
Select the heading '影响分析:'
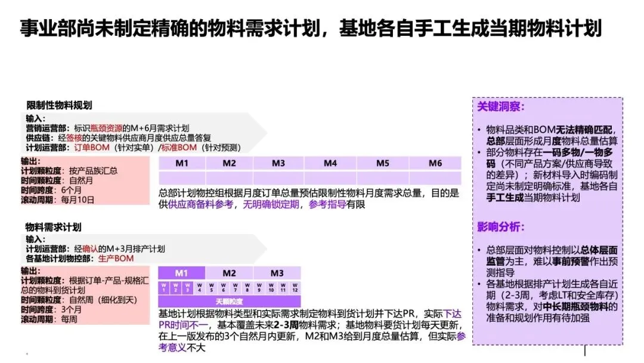[x=501, y=227]
